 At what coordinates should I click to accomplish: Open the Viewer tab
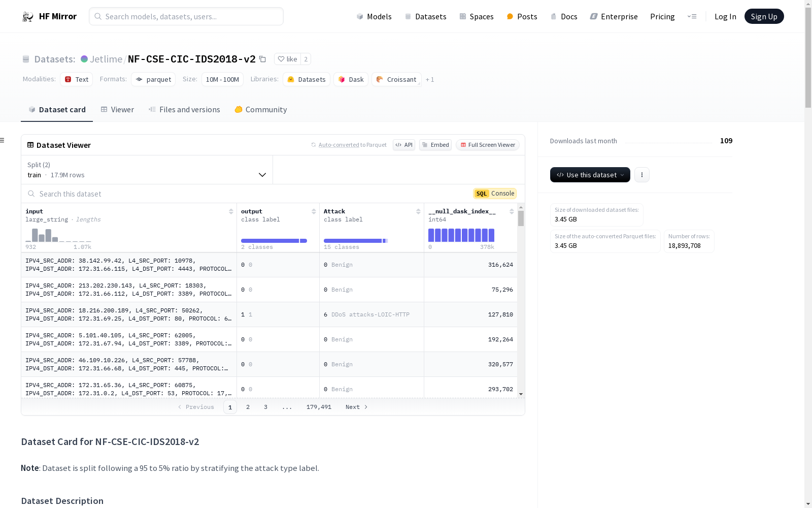pyautogui.click(x=117, y=110)
